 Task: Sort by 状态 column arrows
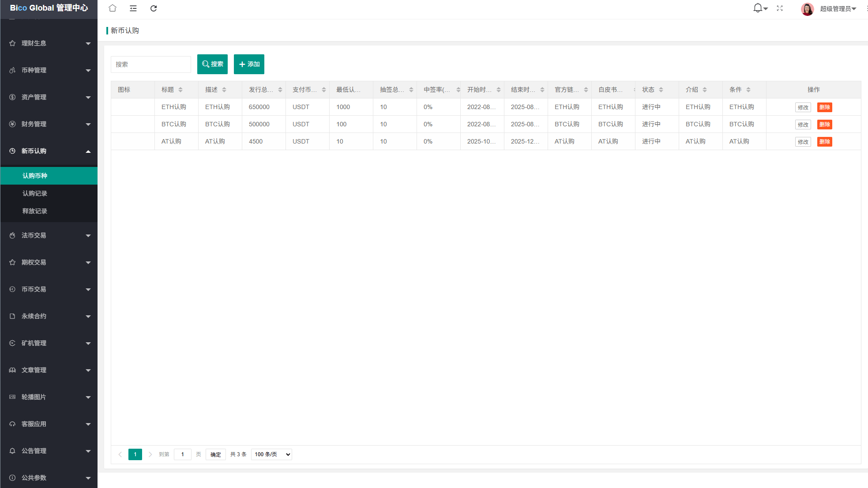(661, 90)
